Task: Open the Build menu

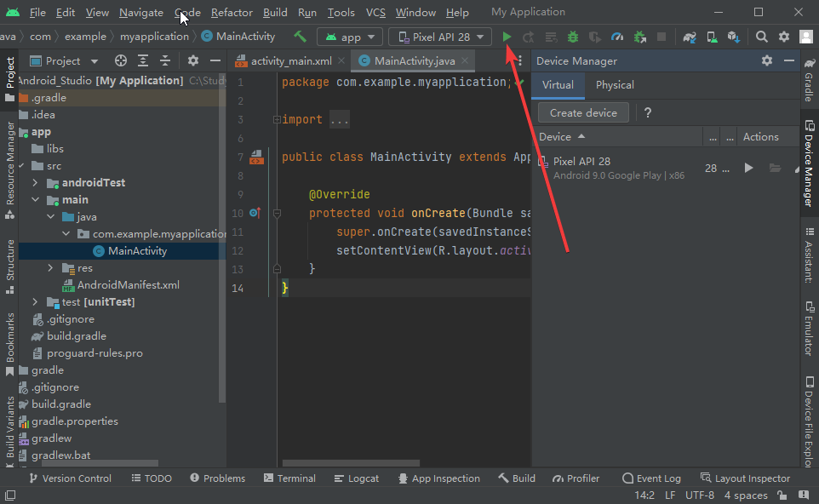Action: point(275,12)
